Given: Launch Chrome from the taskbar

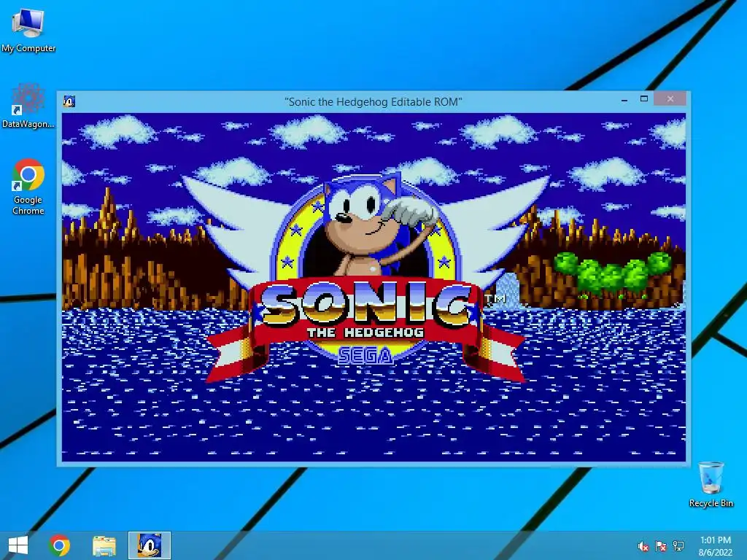Looking at the screenshot, I should point(60,545).
